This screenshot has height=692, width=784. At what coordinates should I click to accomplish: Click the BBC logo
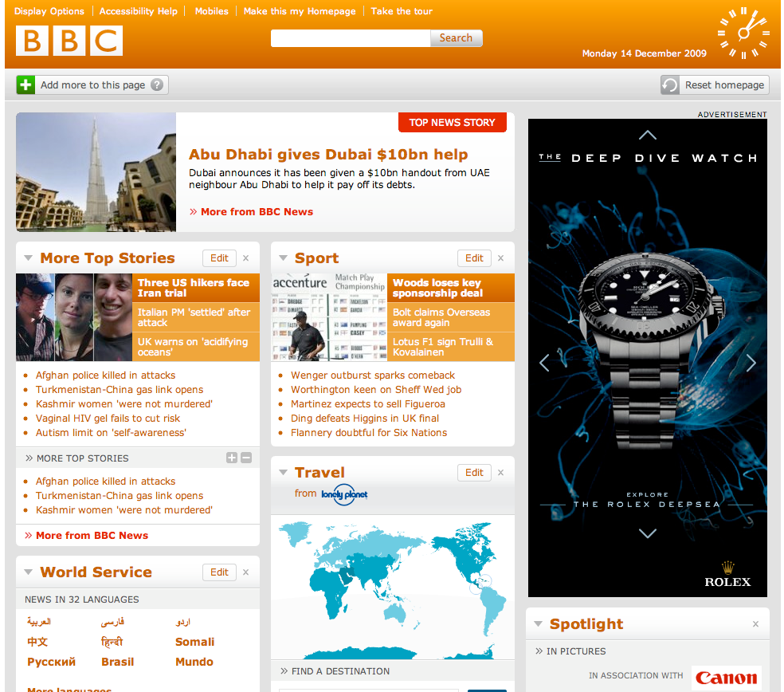(69, 41)
